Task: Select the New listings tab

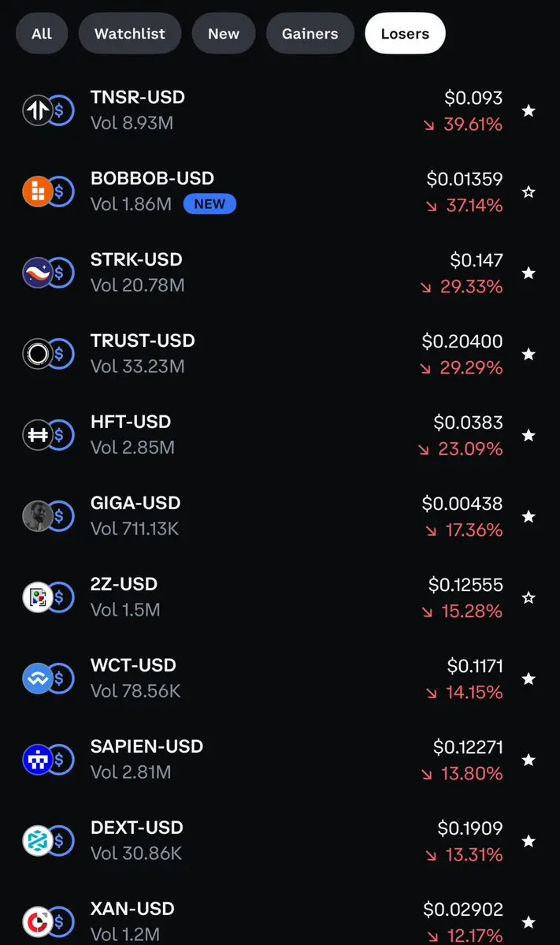Action: (x=224, y=34)
